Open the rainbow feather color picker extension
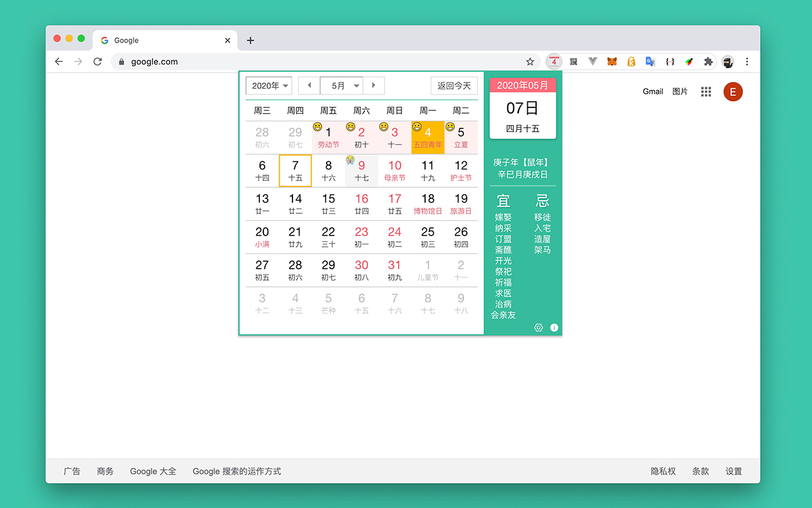Screen dimensions: 812x508 coord(689,62)
